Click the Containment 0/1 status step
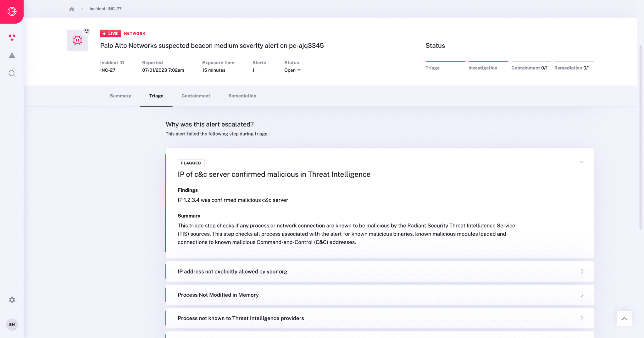644x338 pixels. (531, 66)
